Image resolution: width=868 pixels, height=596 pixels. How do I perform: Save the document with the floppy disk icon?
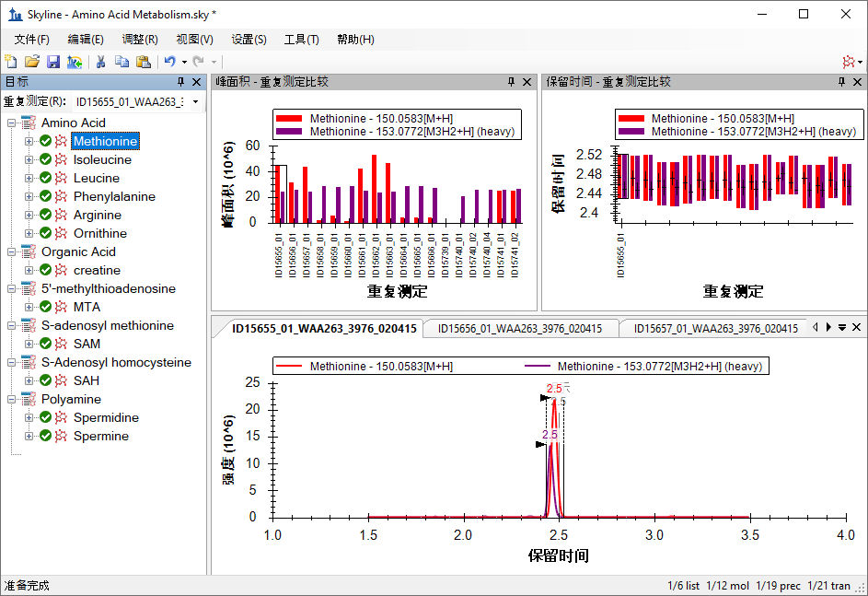(53, 62)
